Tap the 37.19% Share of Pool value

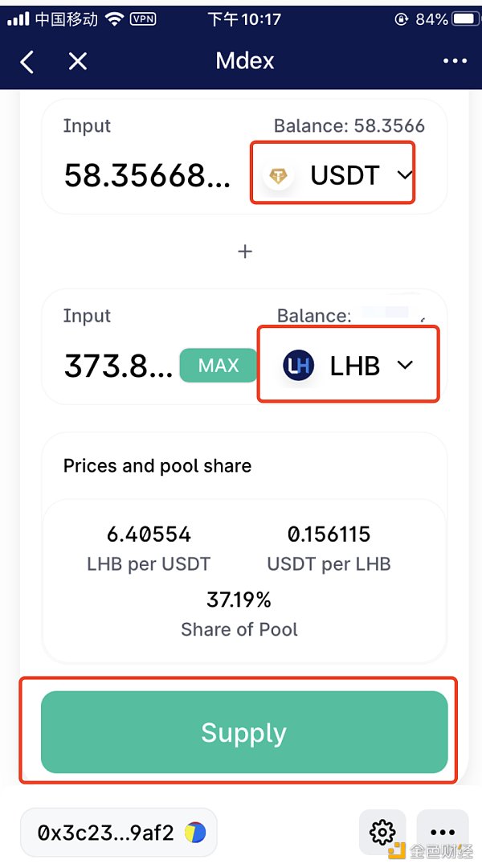(x=239, y=600)
